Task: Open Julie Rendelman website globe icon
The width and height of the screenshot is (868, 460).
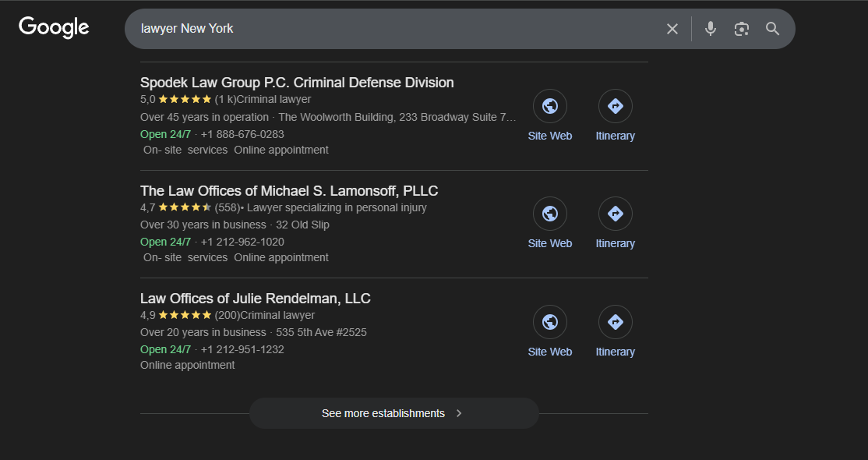Action: point(549,322)
